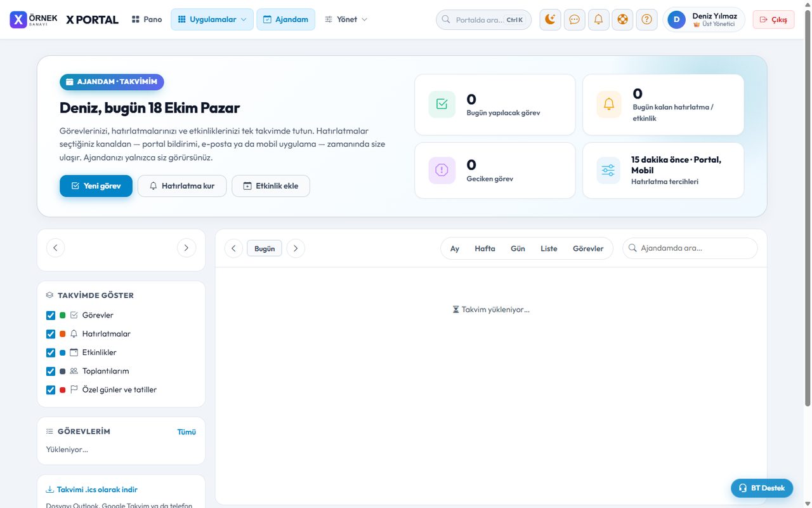Toggle dark mode moon icon
812x508 pixels.
tap(550, 20)
